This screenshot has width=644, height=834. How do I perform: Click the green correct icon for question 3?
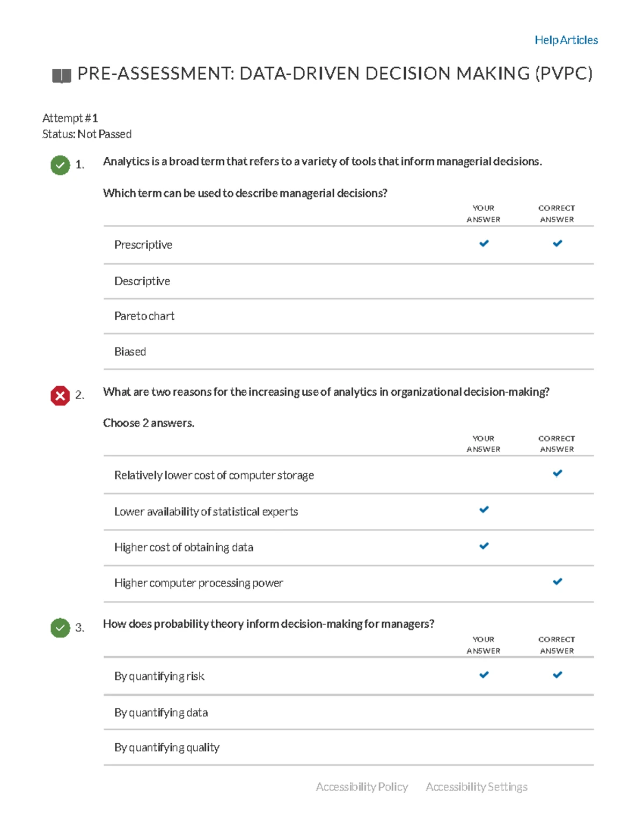click(60, 627)
